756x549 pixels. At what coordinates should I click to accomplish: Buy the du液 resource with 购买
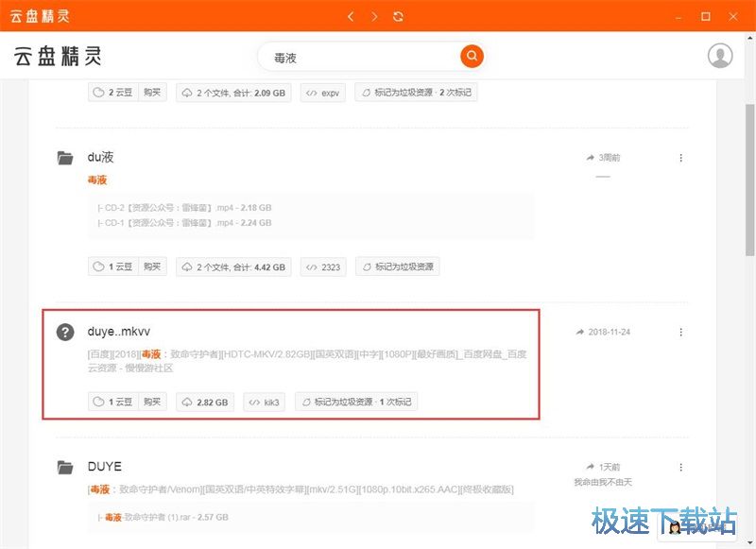coord(152,266)
